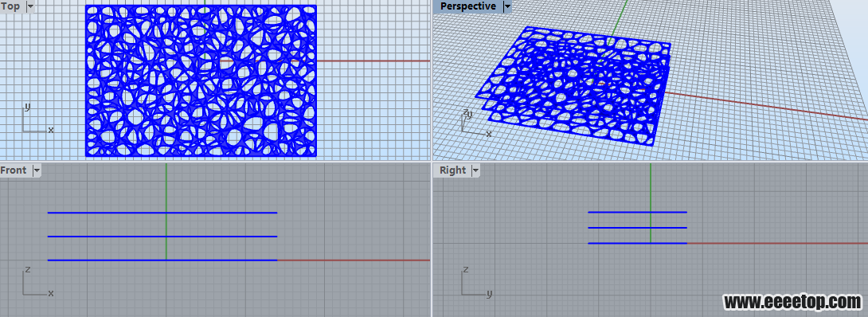Select the topmost blue line in Front viewport
This screenshot has width=868, height=317.
coord(162,213)
